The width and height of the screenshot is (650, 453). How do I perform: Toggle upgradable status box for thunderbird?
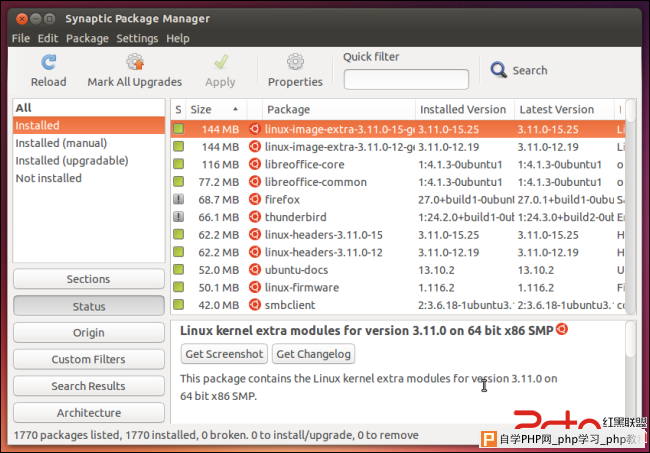point(179,217)
